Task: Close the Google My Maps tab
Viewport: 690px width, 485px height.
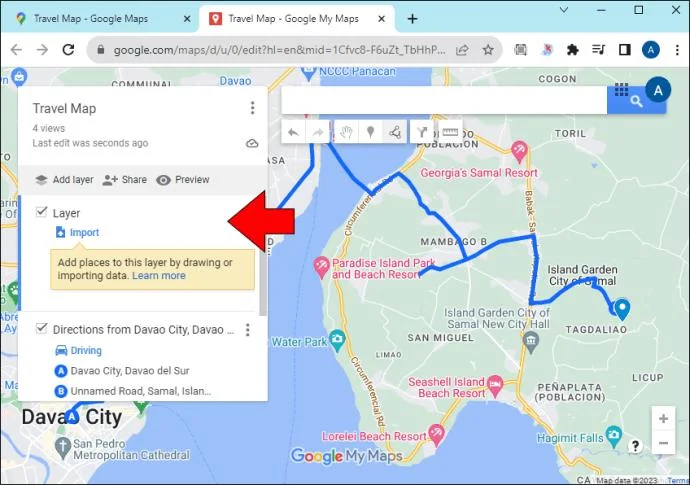Action: [x=382, y=19]
